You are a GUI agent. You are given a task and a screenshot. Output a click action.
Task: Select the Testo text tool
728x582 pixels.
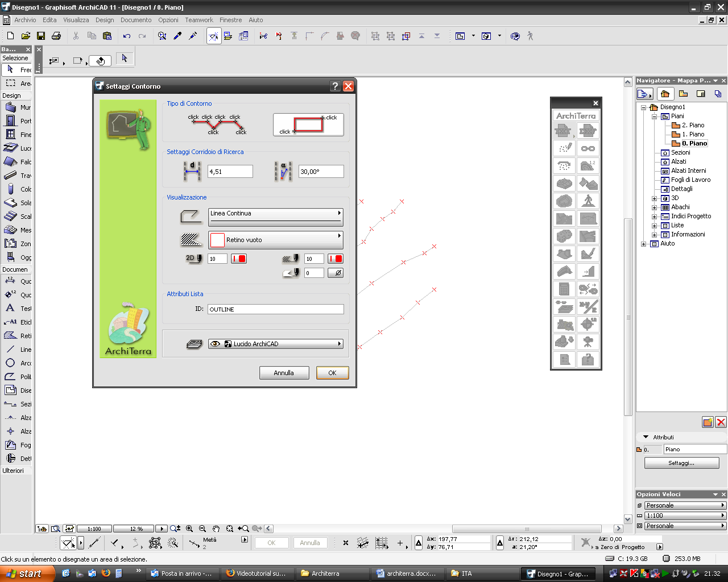point(16,308)
